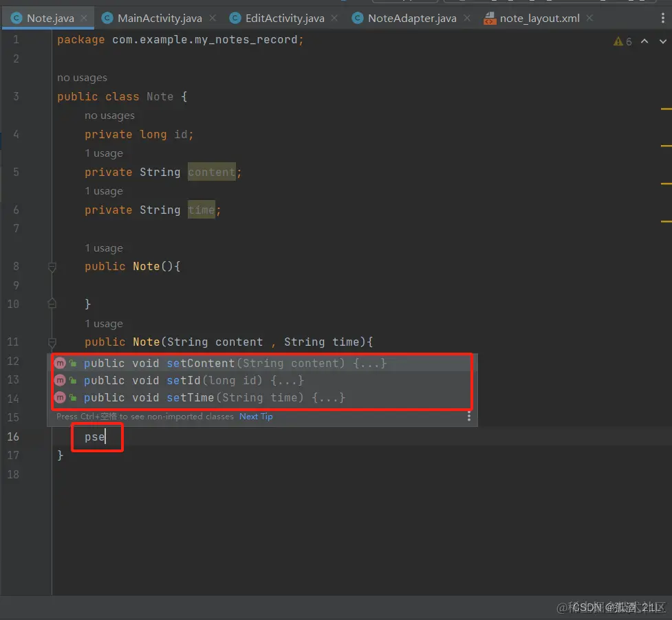Screen dimensions: 672x620
Task: Click the '1 usage' hint above line 11
Action: (x=104, y=324)
